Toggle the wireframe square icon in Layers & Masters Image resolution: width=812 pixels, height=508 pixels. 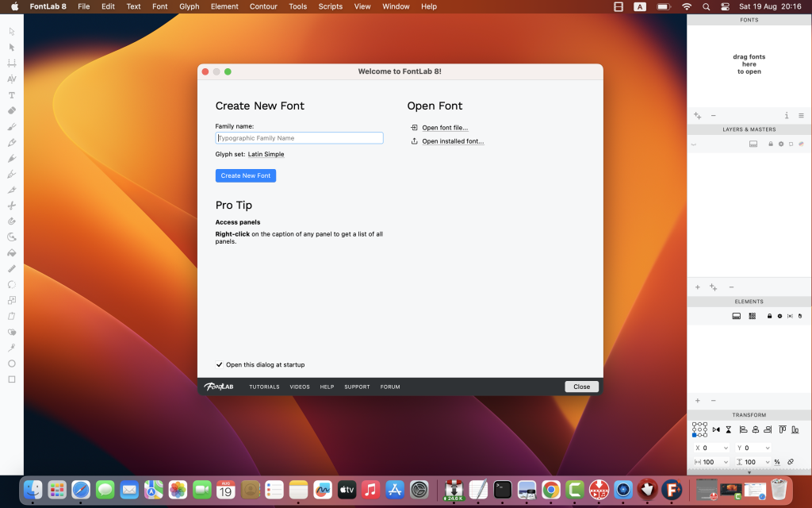tap(791, 144)
